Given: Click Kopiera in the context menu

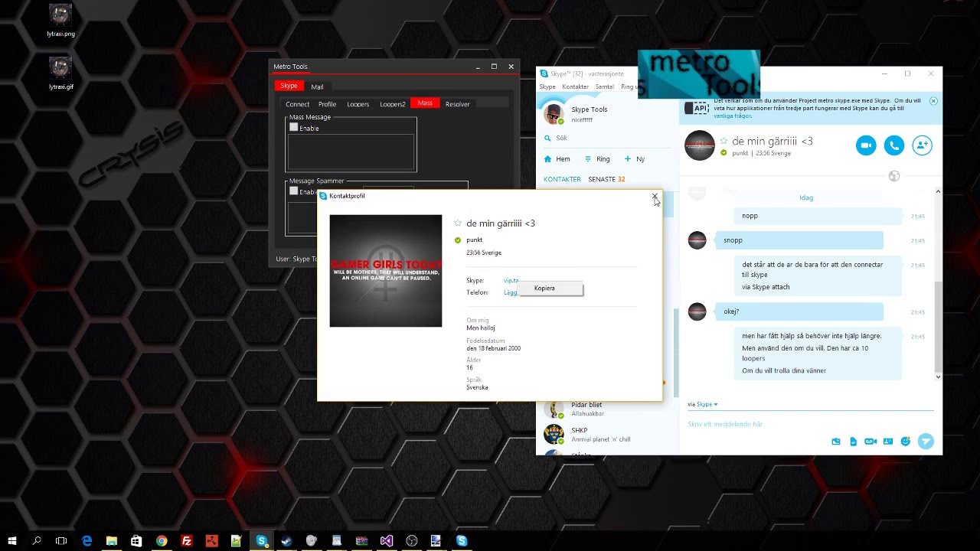Looking at the screenshot, I should tap(551, 289).
